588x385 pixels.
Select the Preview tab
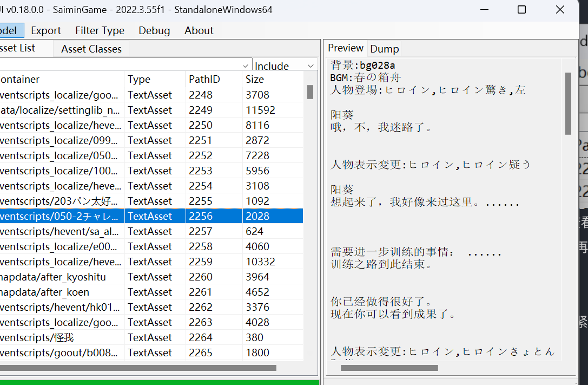[346, 48]
